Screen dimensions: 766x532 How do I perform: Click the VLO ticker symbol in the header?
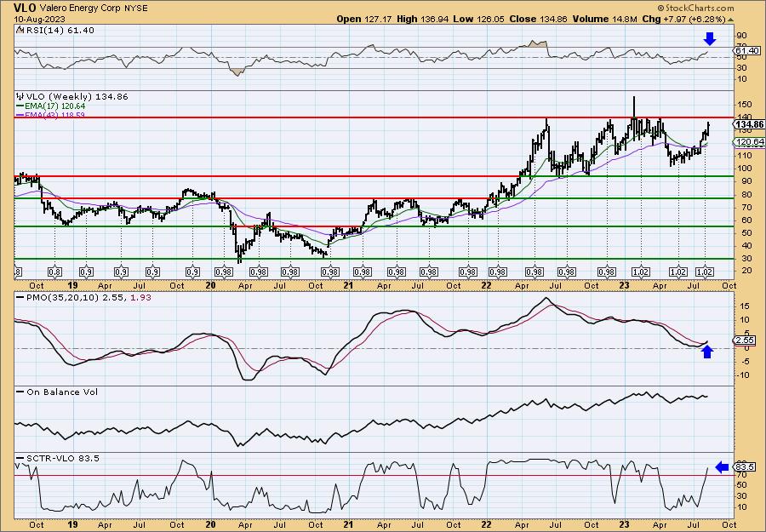click(x=25, y=8)
